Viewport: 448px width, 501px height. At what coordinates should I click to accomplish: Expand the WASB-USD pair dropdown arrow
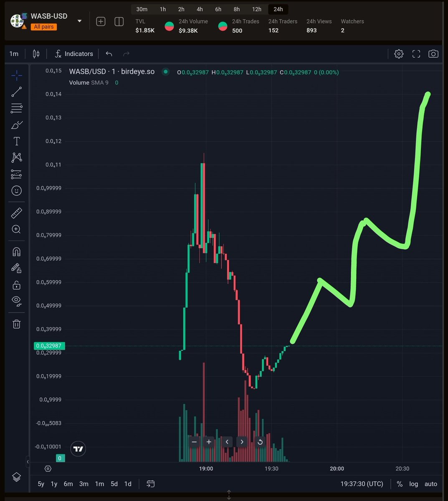click(79, 21)
